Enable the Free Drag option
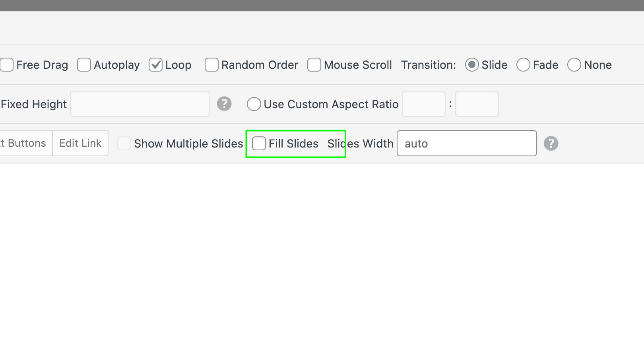The image size is (644, 338). point(6,64)
